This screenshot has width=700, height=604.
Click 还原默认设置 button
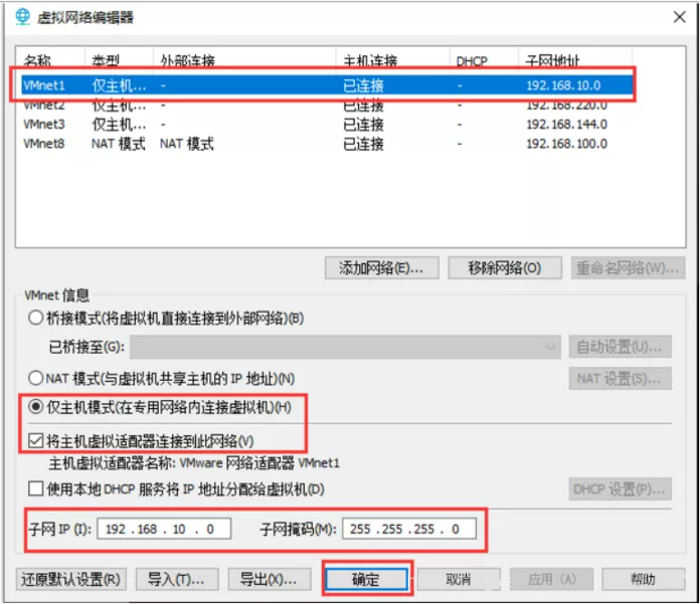point(70,579)
